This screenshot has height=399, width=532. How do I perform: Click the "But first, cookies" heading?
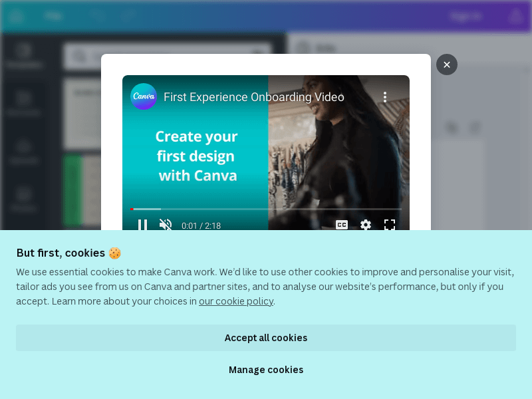pyautogui.click(x=68, y=253)
